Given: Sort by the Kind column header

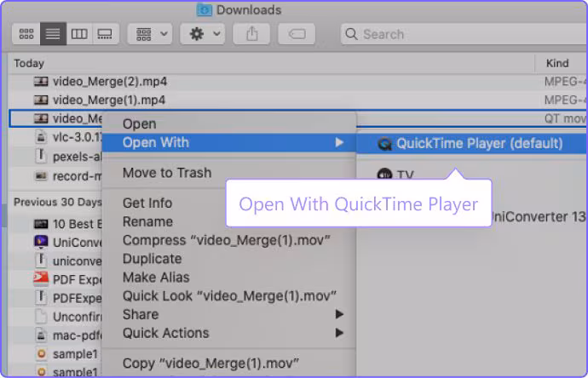Looking at the screenshot, I should (557, 63).
